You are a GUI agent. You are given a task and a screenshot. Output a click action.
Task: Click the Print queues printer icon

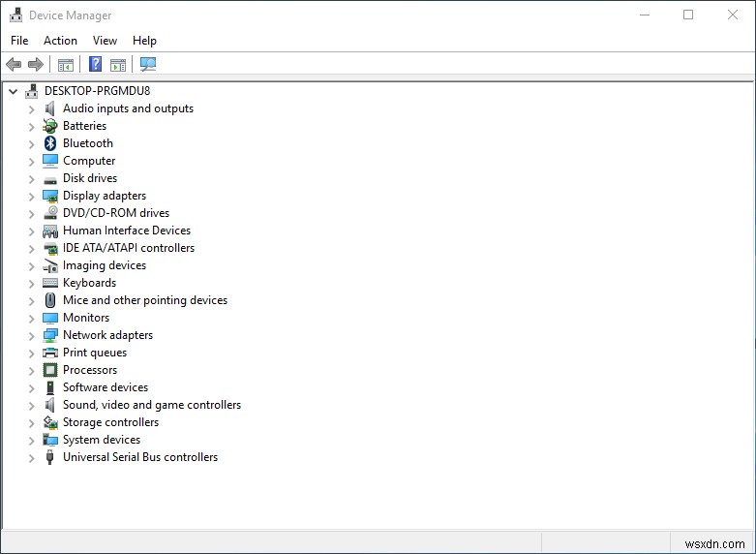point(50,353)
